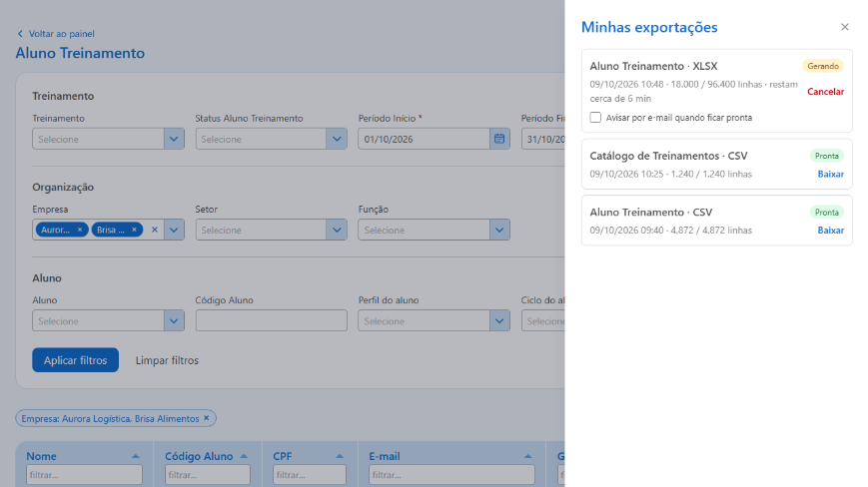
Task: Go back via Voltar ao painel
Action: pyautogui.click(x=62, y=34)
